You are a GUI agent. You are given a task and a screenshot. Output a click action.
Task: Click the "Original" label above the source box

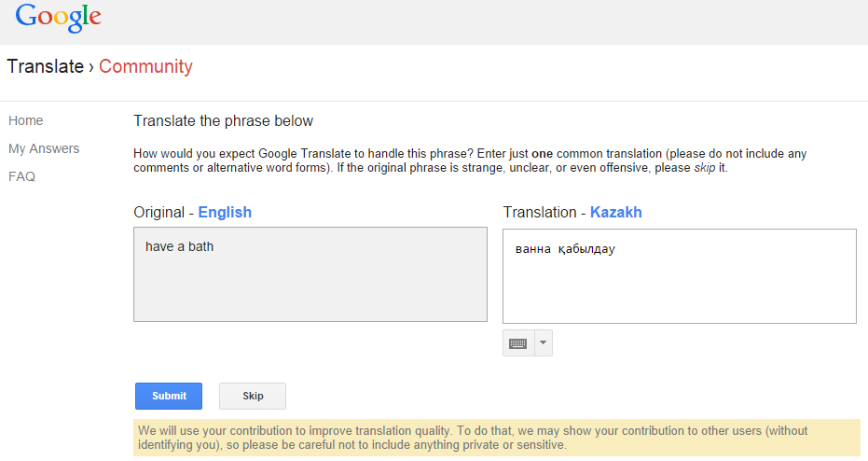158,212
